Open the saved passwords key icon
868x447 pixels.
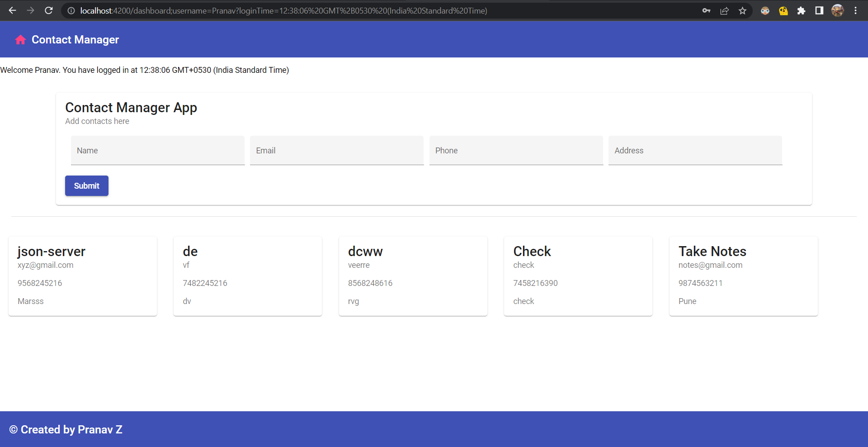[706, 11]
